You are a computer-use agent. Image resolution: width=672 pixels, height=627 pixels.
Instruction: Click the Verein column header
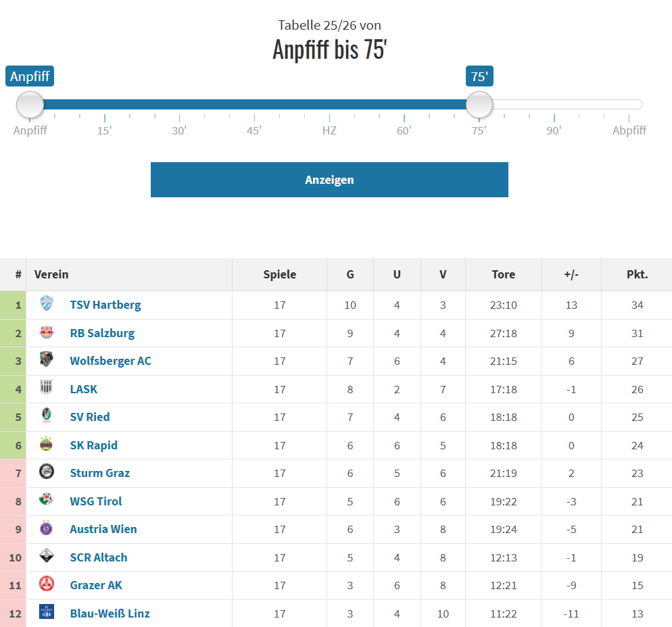(51, 274)
